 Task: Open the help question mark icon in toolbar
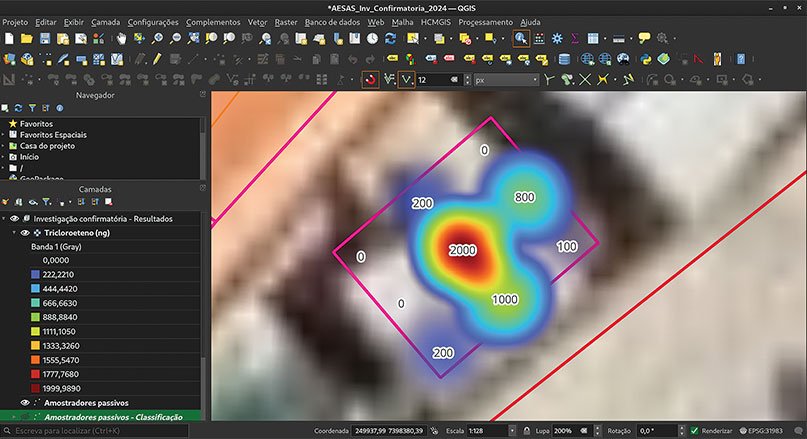point(741,59)
